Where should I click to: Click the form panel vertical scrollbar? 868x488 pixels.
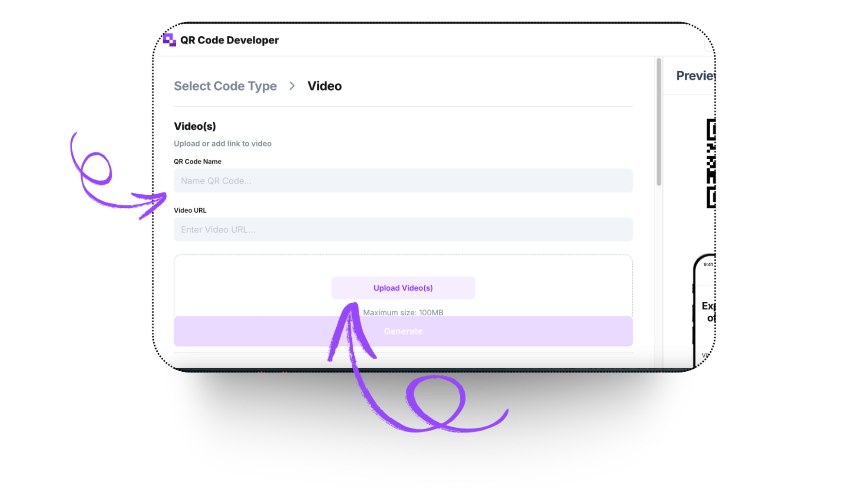(659, 122)
